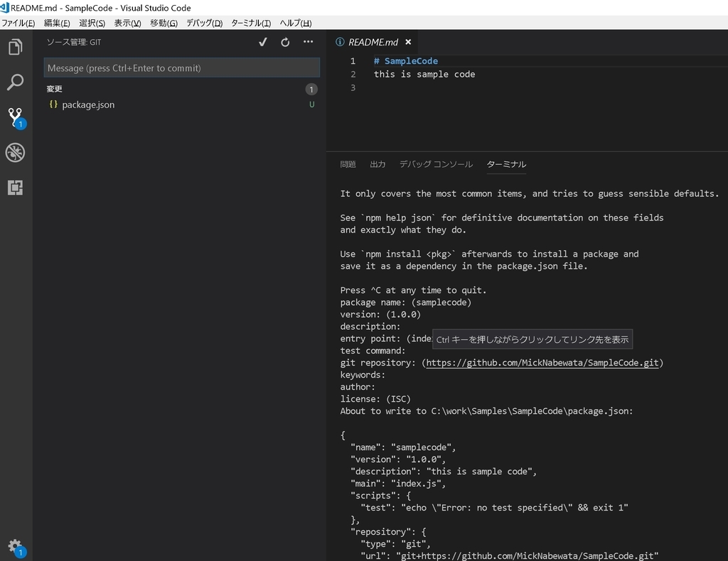Viewport: 728px width, 561px height.
Task: Click the 'package name: (samplecode)' terminal line
Action: tap(405, 302)
